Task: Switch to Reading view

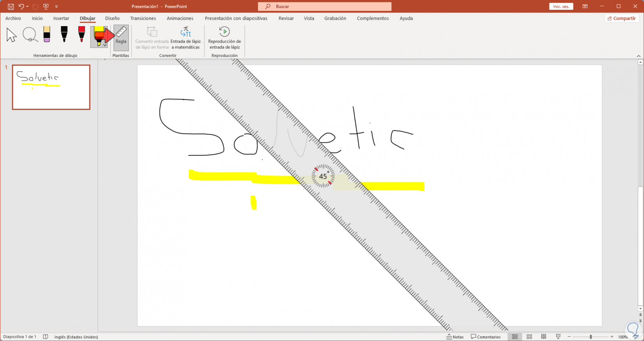Action: point(544,337)
